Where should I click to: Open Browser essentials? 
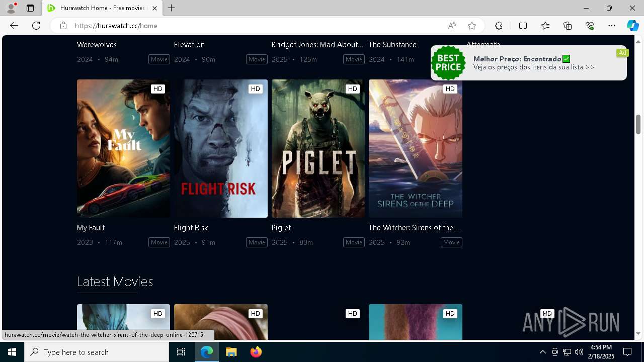pyautogui.click(x=590, y=26)
